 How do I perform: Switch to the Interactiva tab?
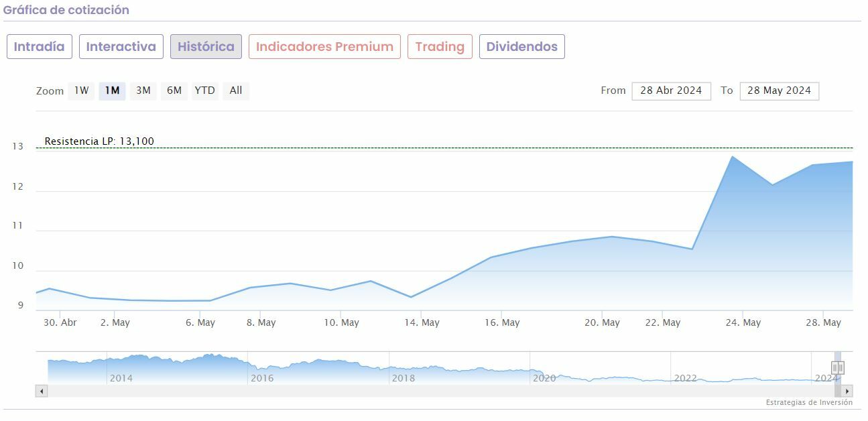pos(121,47)
